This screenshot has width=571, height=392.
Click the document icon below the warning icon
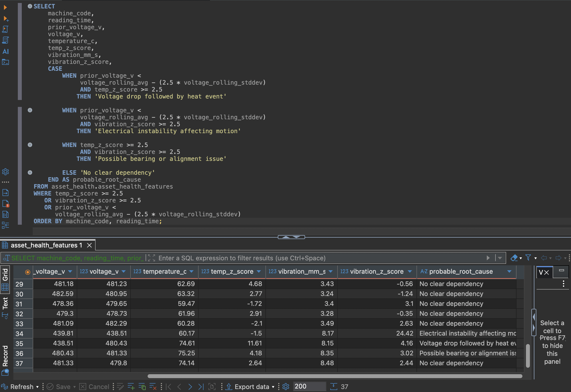point(5,214)
